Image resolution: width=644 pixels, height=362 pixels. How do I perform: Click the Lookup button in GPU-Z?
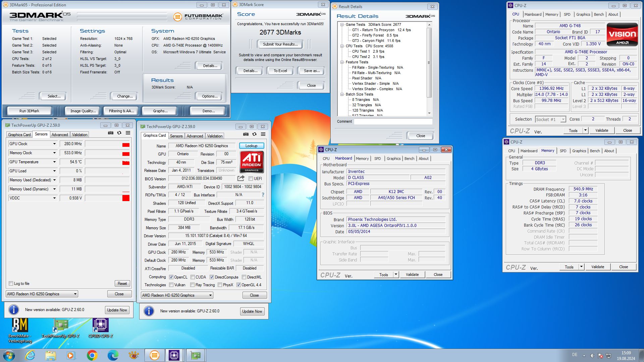[251, 146]
